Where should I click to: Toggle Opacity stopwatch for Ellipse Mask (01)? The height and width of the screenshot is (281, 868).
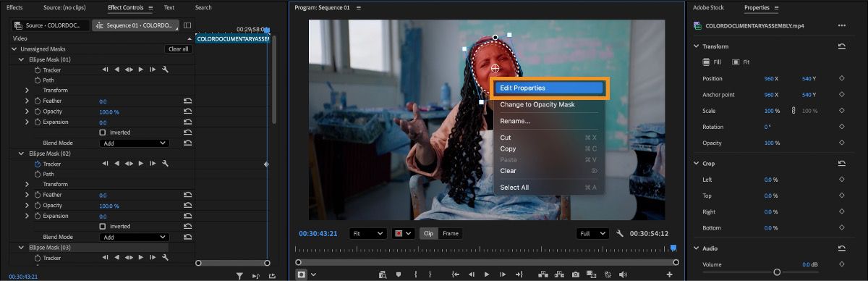pos(37,112)
